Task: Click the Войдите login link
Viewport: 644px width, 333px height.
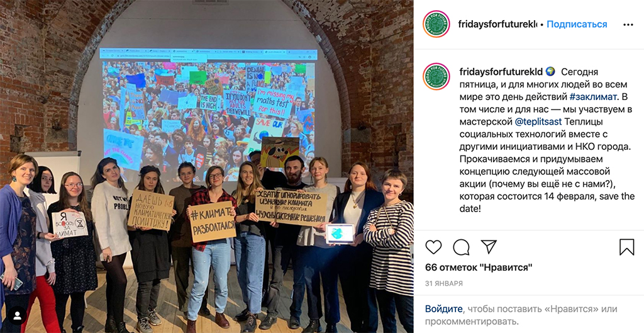Action: [x=444, y=308]
